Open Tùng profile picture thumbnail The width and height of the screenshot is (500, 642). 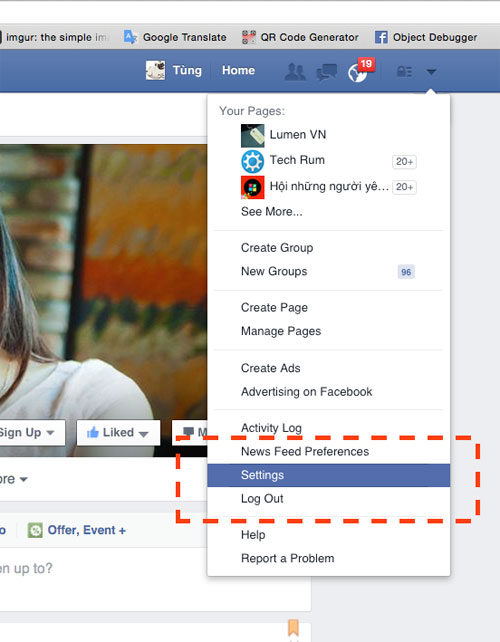pyautogui.click(x=156, y=70)
